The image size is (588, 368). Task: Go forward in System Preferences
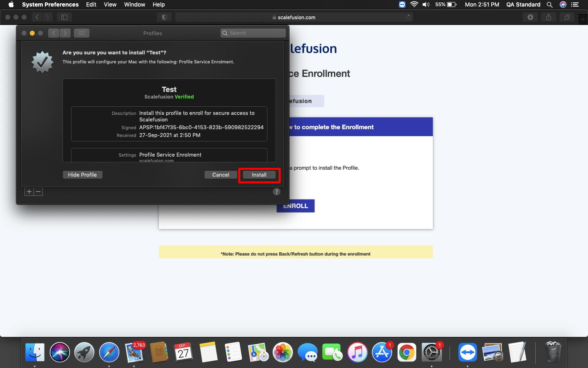click(x=65, y=33)
